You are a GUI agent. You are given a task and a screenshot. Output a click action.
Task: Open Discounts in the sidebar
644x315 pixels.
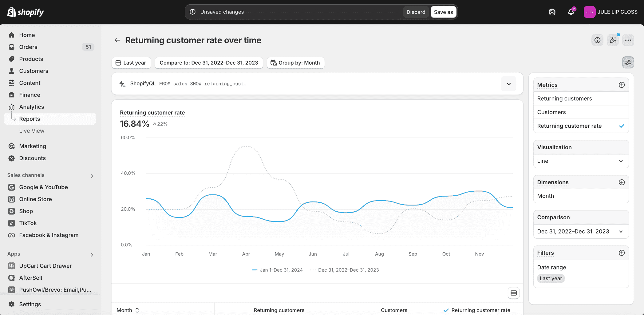click(50, 158)
